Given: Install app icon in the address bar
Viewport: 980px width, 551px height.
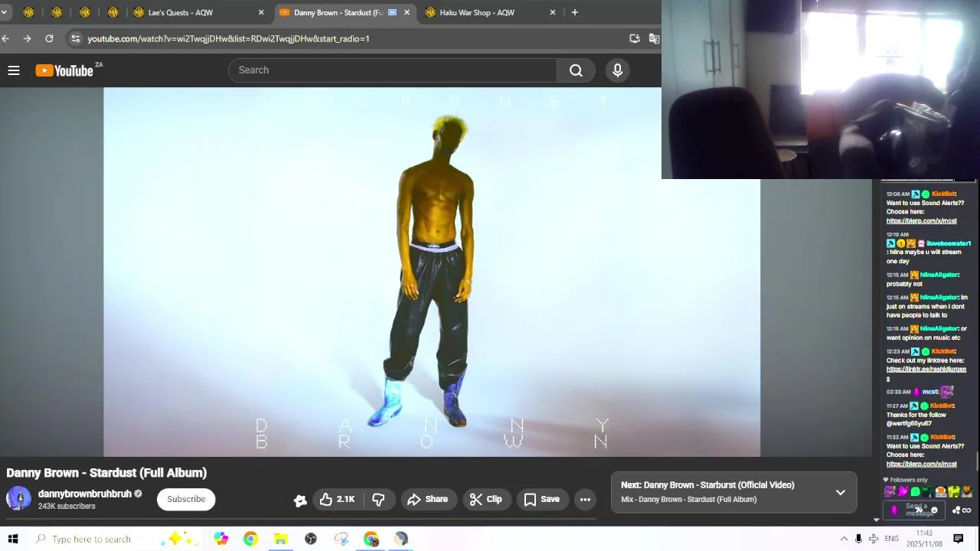Looking at the screenshot, I should [x=635, y=38].
